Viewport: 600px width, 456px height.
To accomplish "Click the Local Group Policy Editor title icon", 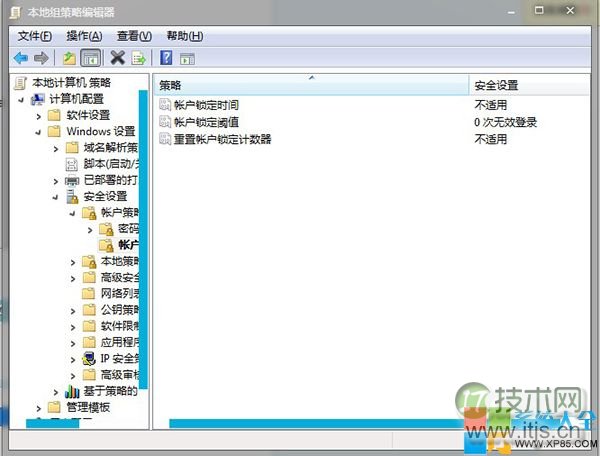I will point(15,12).
